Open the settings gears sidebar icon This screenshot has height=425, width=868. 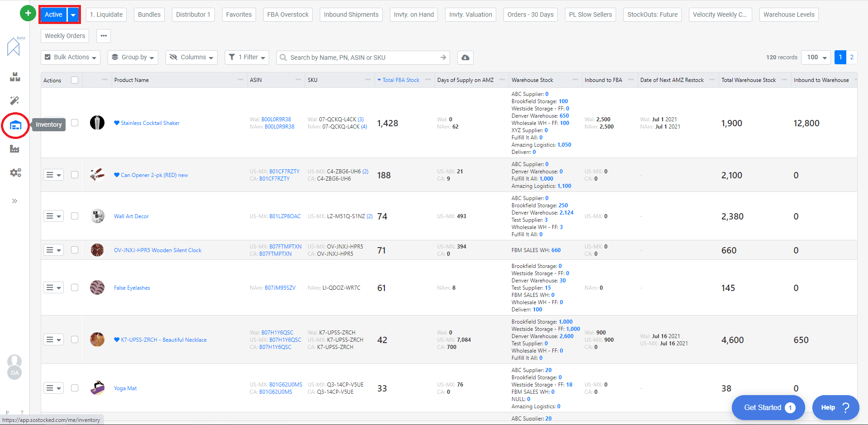[x=15, y=173]
